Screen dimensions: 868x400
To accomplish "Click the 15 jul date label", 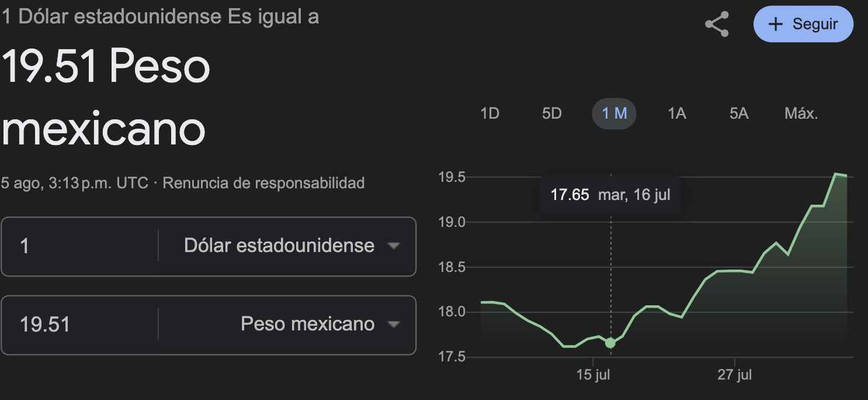I will pos(593,375).
